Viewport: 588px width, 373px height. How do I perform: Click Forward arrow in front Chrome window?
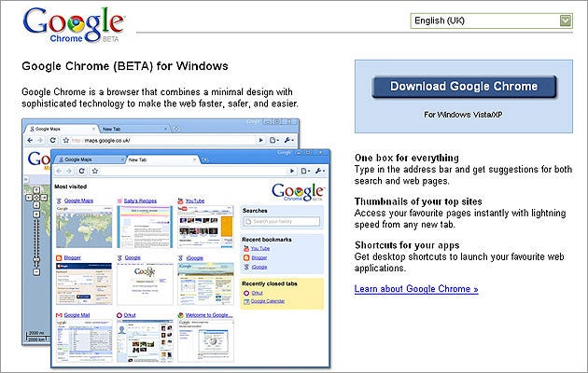[x=69, y=171]
